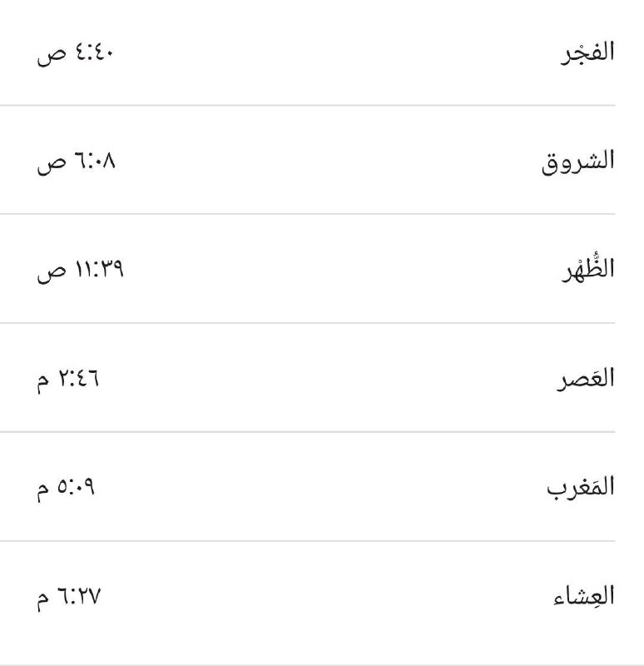
Task: Tap the Maghrib time ٥:٠٩
Action: pos(77,487)
